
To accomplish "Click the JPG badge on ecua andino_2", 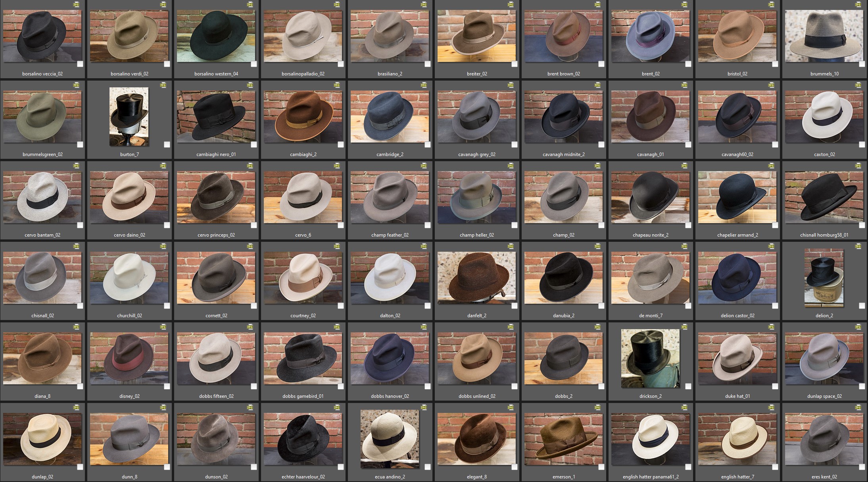I will [x=424, y=408].
